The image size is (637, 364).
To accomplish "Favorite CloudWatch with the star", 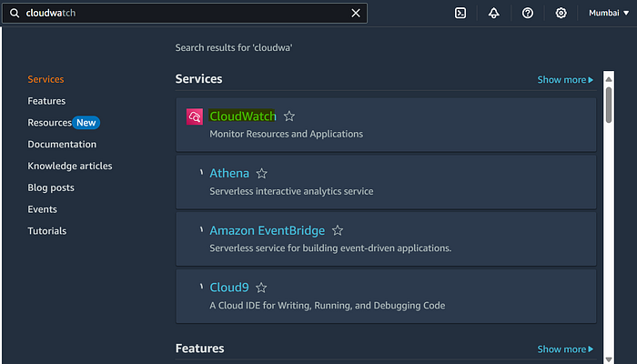I will point(289,116).
